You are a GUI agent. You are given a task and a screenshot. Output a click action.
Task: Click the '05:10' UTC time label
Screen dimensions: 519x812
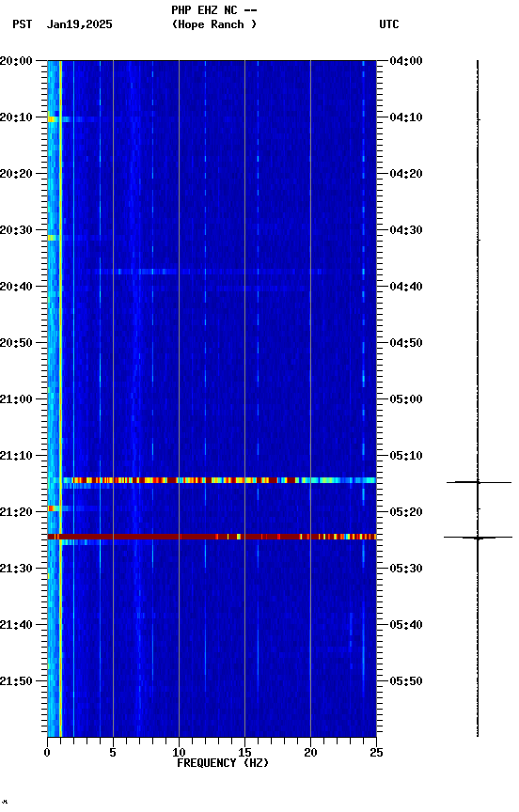click(406, 456)
